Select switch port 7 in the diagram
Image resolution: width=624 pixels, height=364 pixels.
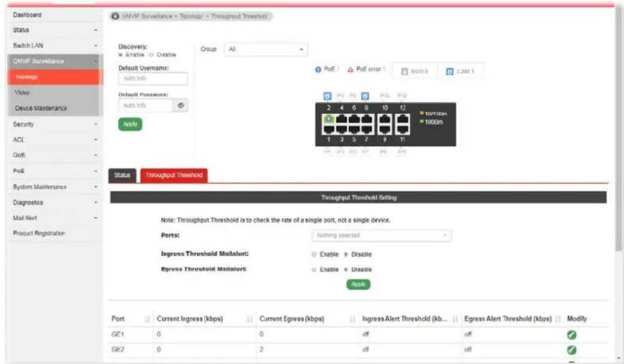pyautogui.click(x=367, y=129)
